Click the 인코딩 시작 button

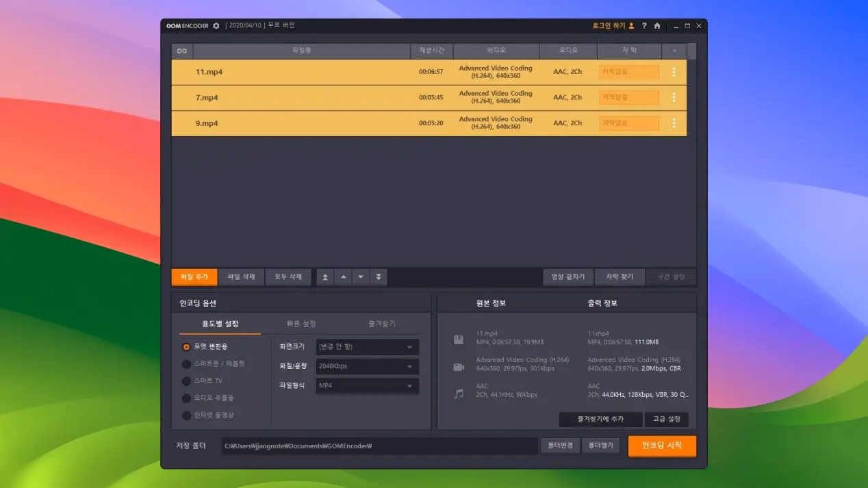coord(661,446)
